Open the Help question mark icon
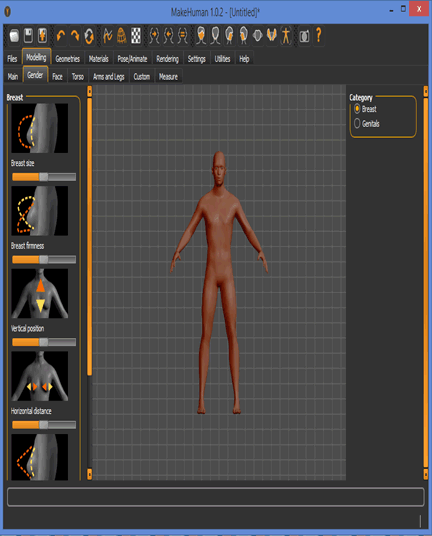Viewport: 432px width, 536px height. coord(319,35)
